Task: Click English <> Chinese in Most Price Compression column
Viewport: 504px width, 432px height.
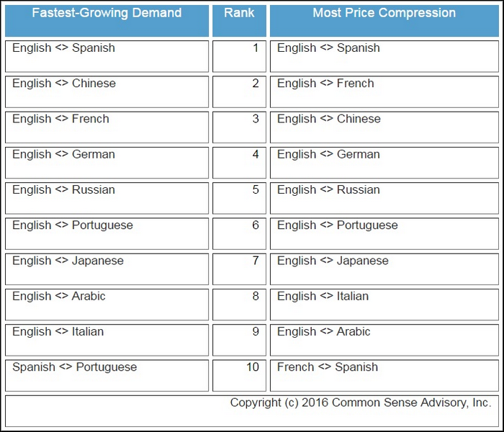Action: (x=329, y=119)
